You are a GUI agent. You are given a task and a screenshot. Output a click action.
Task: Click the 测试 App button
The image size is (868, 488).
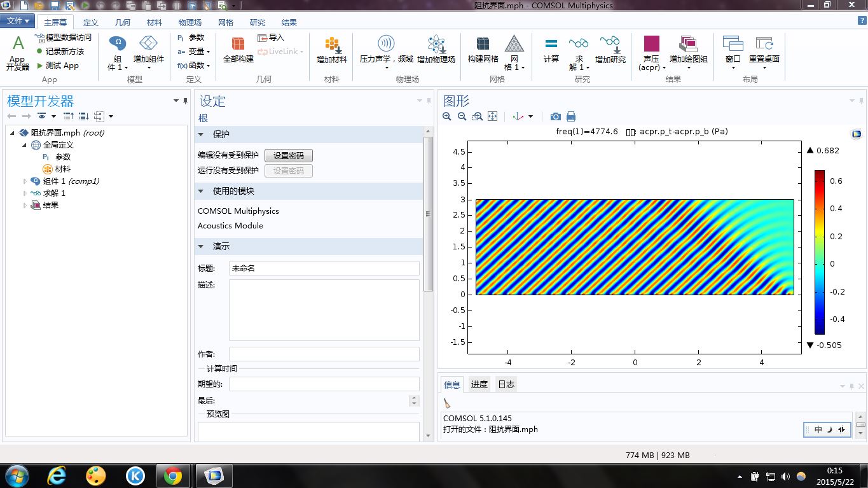click(59, 64)
